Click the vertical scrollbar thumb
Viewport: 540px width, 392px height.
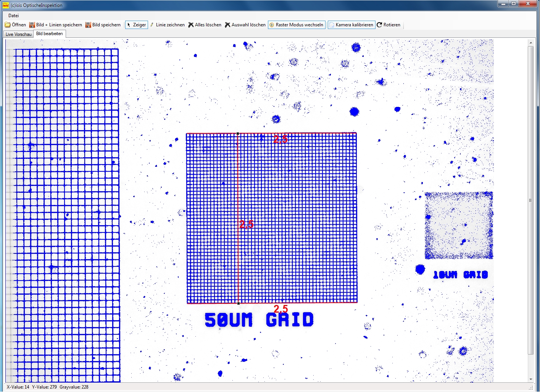click(530, 200)
